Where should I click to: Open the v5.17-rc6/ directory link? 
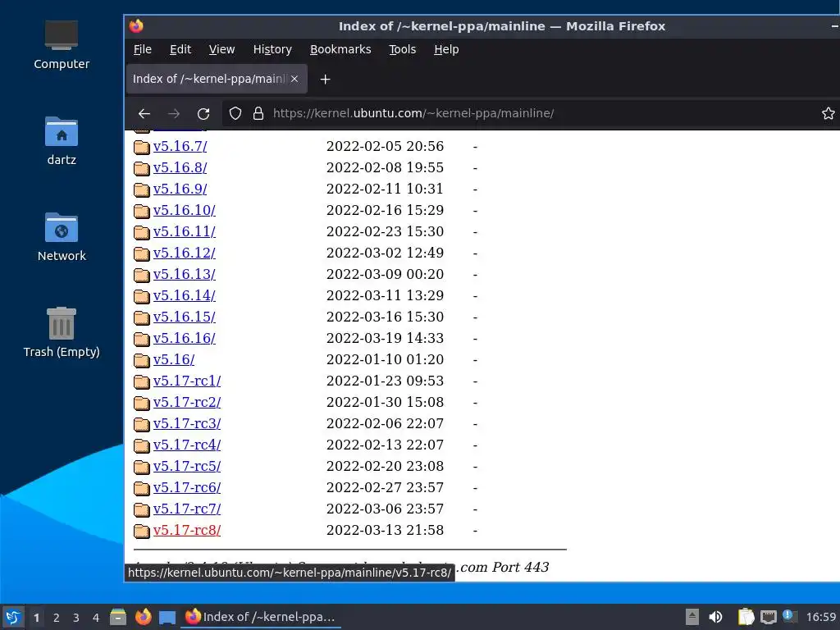tap(187, 487)
